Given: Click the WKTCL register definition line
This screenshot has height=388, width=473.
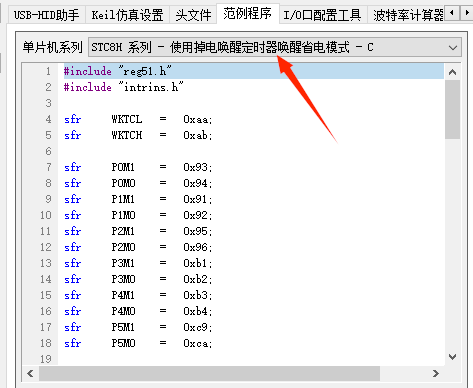Looking at the screenshot, I should tap(138, 119).
